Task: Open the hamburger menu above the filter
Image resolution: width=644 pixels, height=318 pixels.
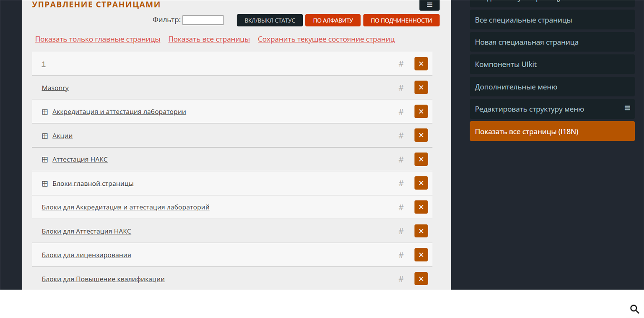Action: [x=429, y=5]
